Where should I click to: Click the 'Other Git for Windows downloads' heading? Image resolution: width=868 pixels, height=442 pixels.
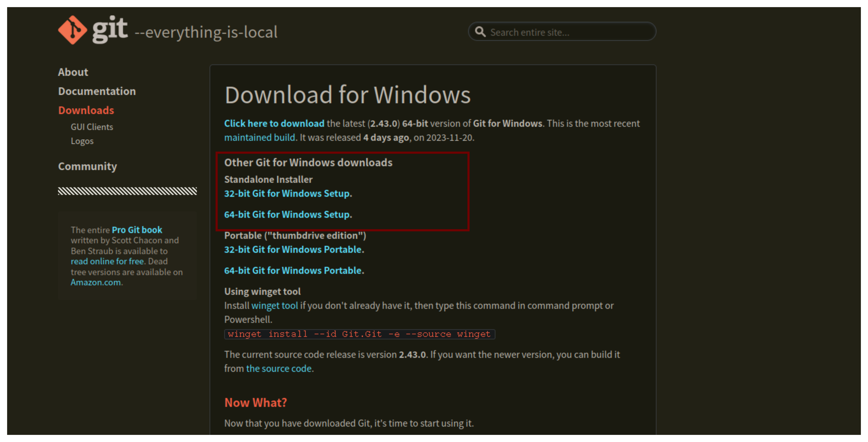[308, 162]
